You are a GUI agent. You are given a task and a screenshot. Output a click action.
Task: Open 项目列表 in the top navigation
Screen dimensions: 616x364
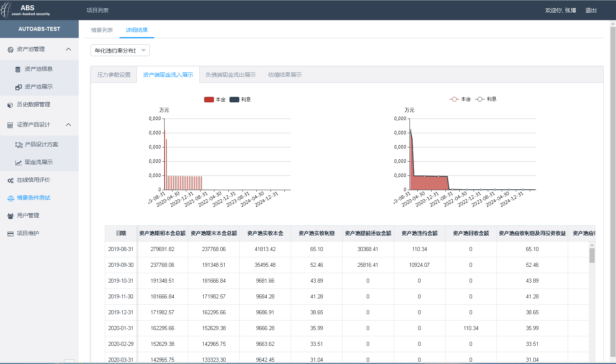pos(98,10)
